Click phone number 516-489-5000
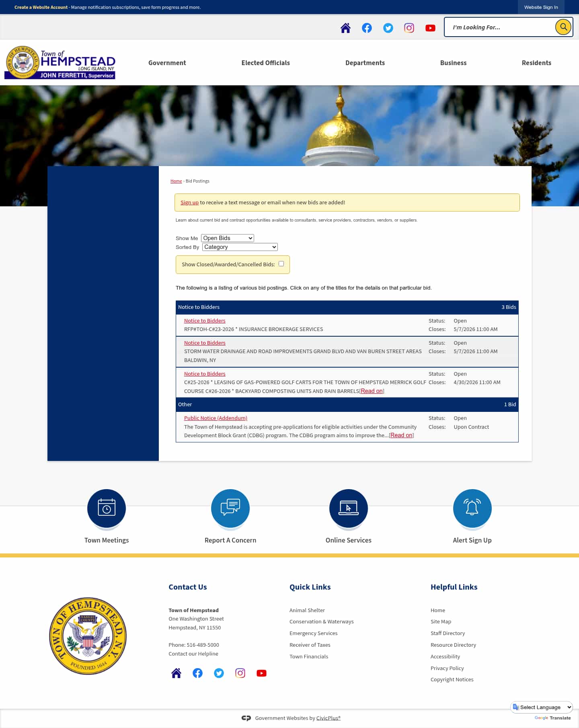This screenshot has width=579, height=728. 203,645
